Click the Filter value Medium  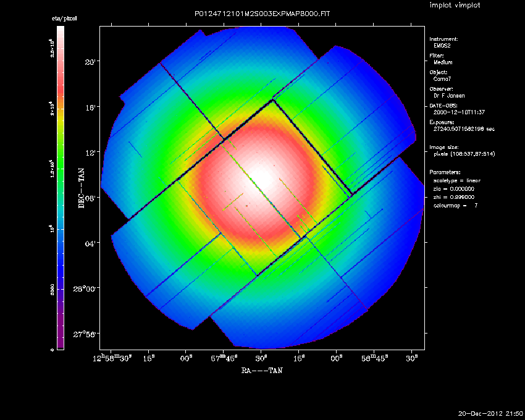coord(443,62)
